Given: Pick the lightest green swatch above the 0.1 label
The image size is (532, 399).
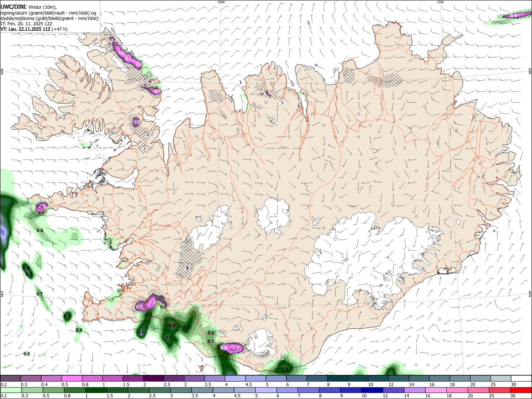Looking at the screenshot, I should click(x=11, y=390).
